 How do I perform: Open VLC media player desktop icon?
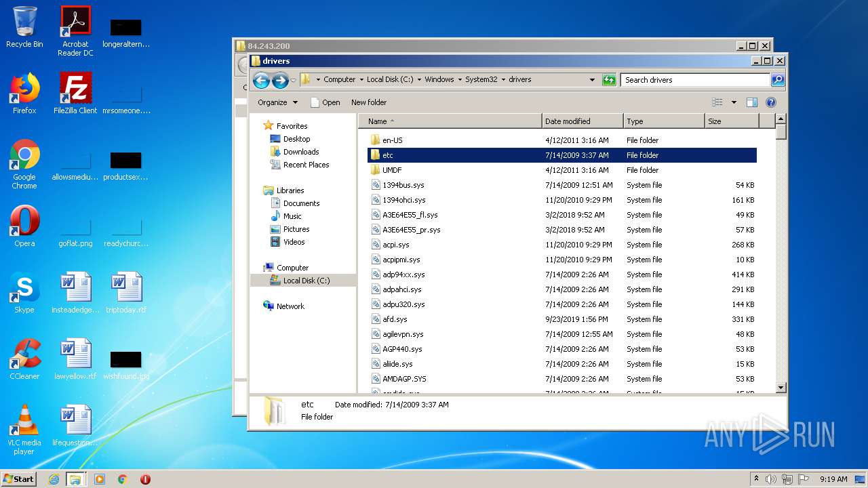[24, 430]
